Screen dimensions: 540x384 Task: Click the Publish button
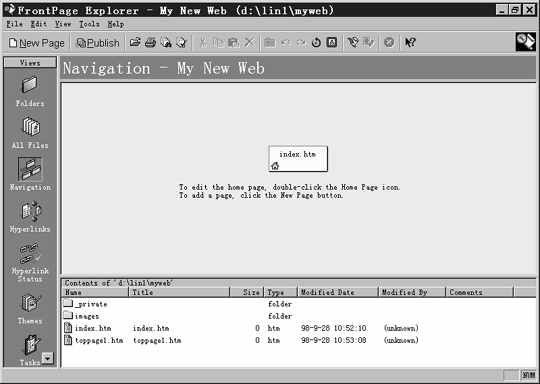98,43
